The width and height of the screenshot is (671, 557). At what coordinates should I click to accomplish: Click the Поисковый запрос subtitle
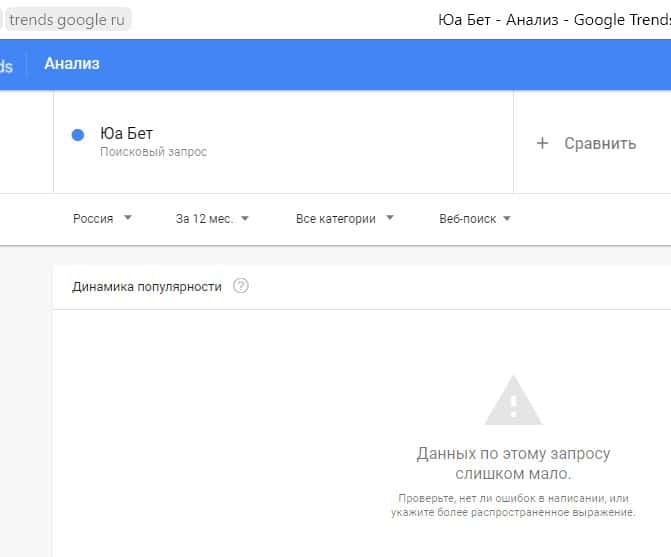(x=153, y=152)
